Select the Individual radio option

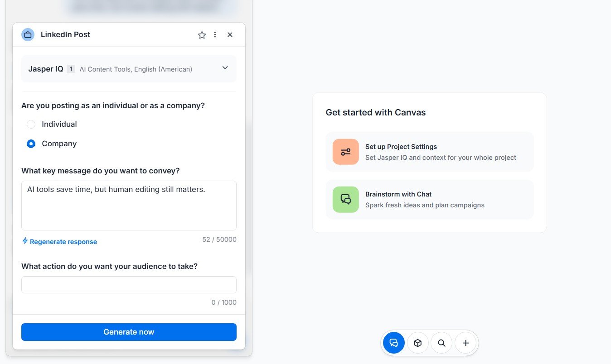click(x=31, y=124)
